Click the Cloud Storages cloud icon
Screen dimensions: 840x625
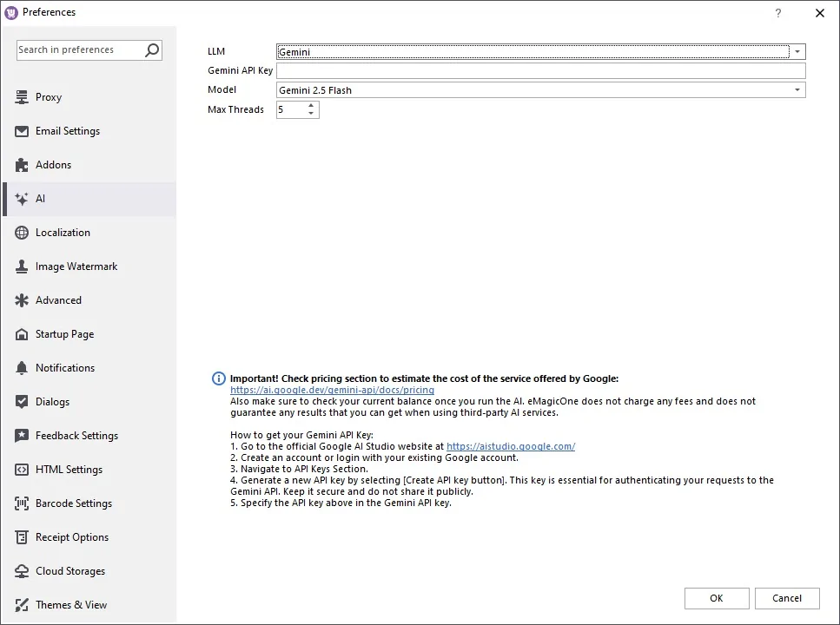click(22, 571)
